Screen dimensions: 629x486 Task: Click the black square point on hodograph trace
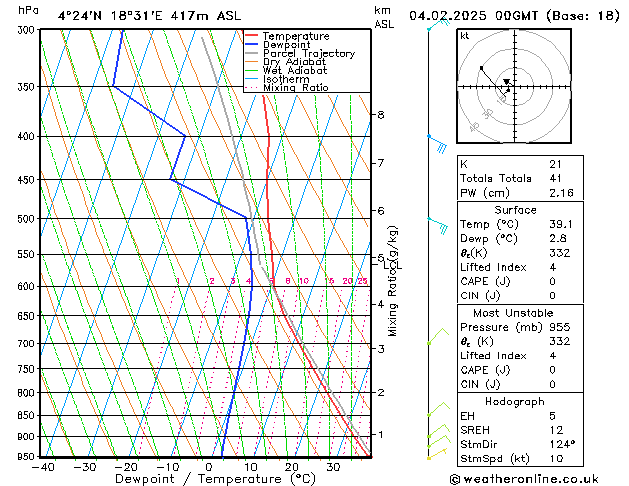point(481,68)
